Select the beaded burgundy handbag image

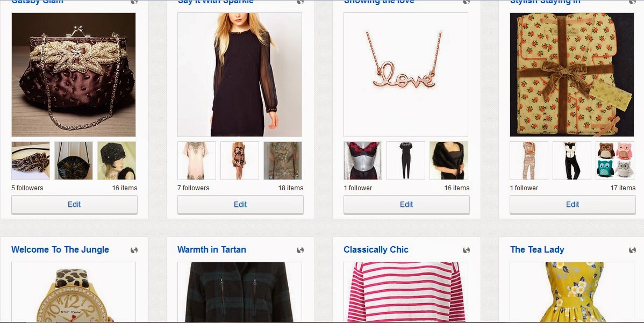pyautogui.click(x=74, y=75)
